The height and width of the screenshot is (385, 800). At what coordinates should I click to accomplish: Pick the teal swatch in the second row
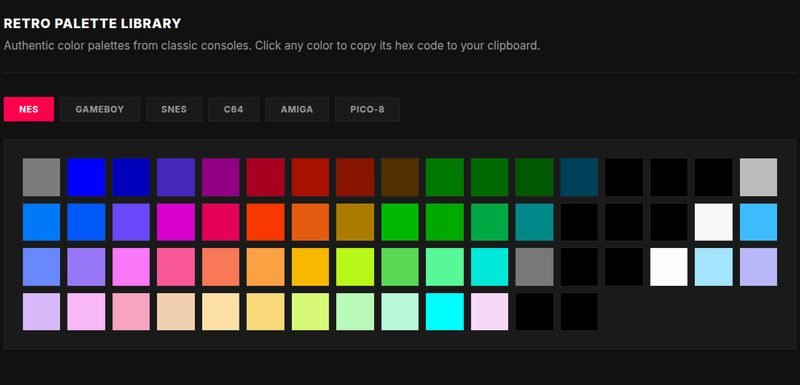tap(534, 222)
